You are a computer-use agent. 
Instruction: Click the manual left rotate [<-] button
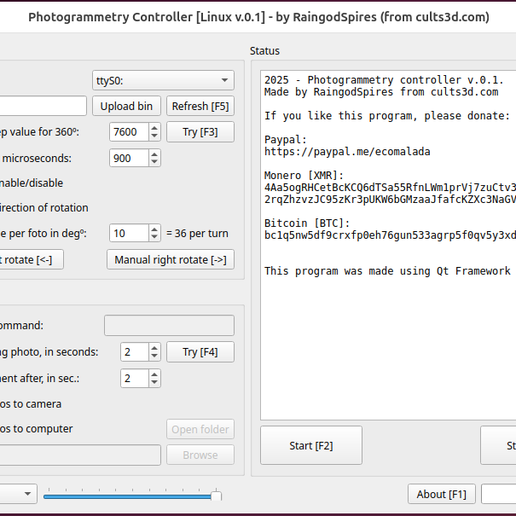point(31,260)
